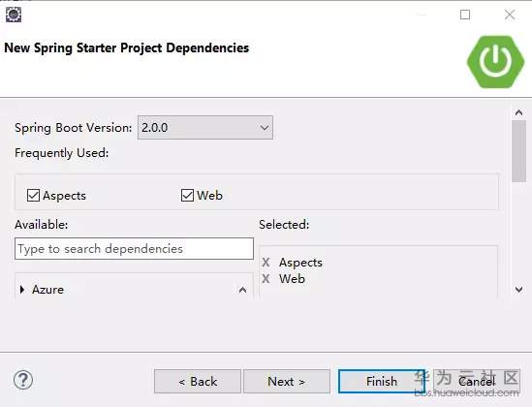
Task: Click the Eclipse icon in title bar
Action: coord(14,15)
